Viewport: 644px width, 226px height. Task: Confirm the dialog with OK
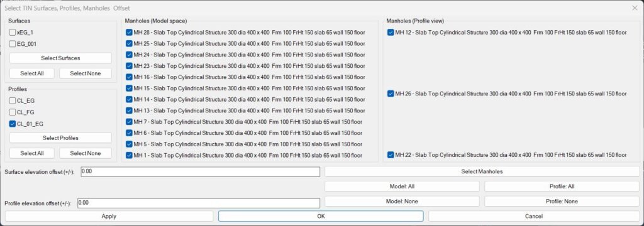(x=321, y=216)
